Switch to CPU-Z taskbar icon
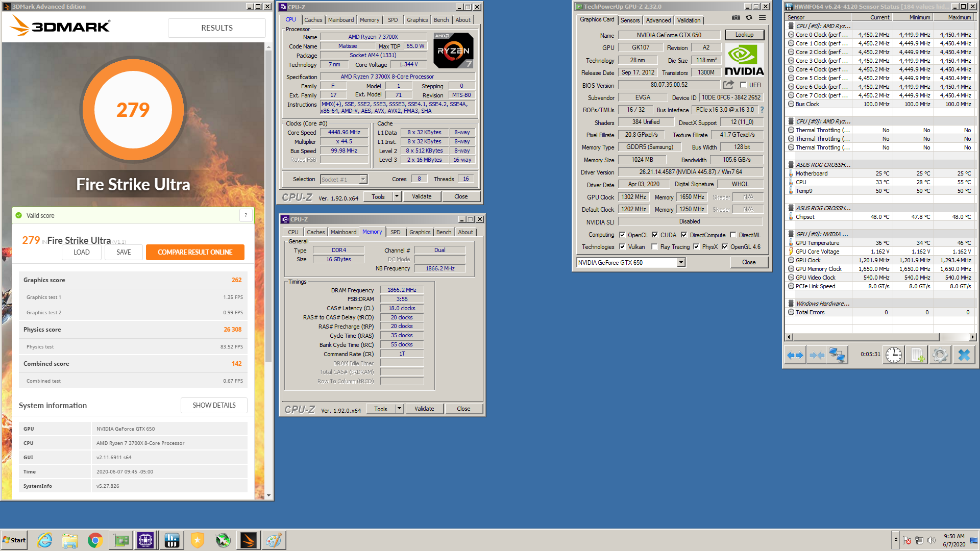 point(145,540)
